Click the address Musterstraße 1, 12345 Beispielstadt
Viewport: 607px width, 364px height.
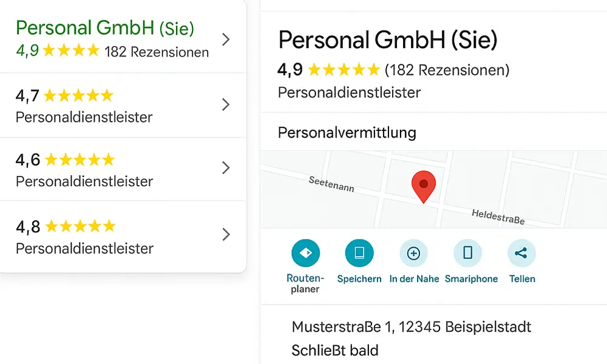coord(412,328)
